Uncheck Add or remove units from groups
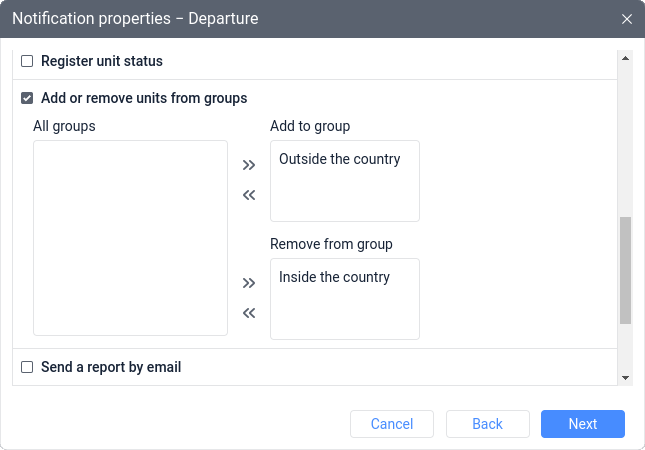Image resolution: width=645 pixels, height=450 pixels. (x=27, y=98)
